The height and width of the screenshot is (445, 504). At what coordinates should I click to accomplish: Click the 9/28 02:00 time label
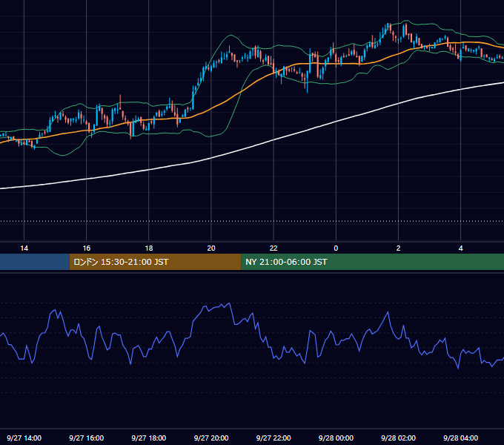(398, 438)
